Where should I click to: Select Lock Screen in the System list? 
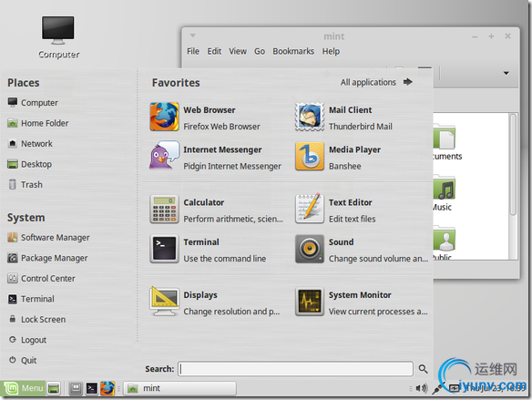tap(36, 319)
